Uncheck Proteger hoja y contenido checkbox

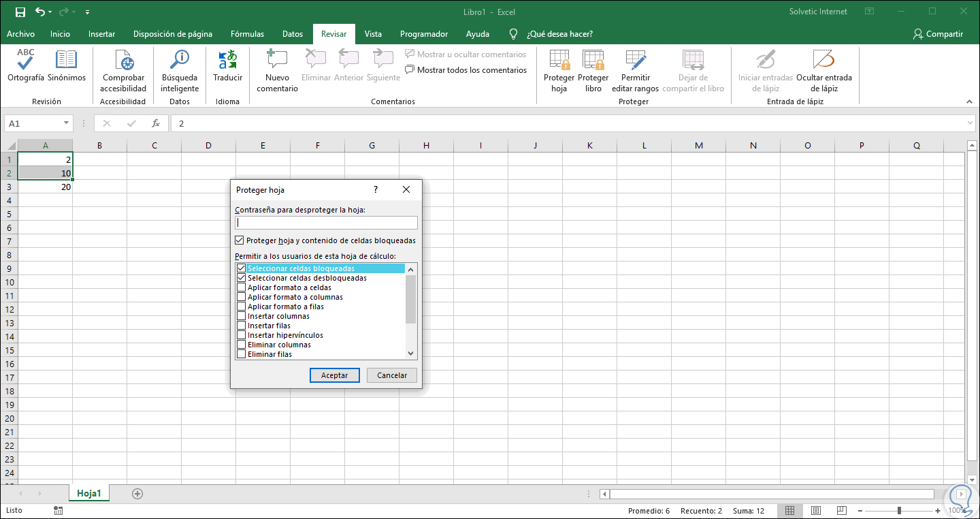coord(239,240)
